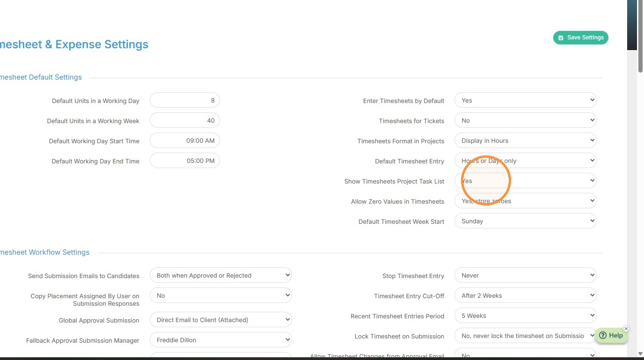Click the Default Working Day Start Time field
This screenshot has height=360, width=644.
(184, 140)
